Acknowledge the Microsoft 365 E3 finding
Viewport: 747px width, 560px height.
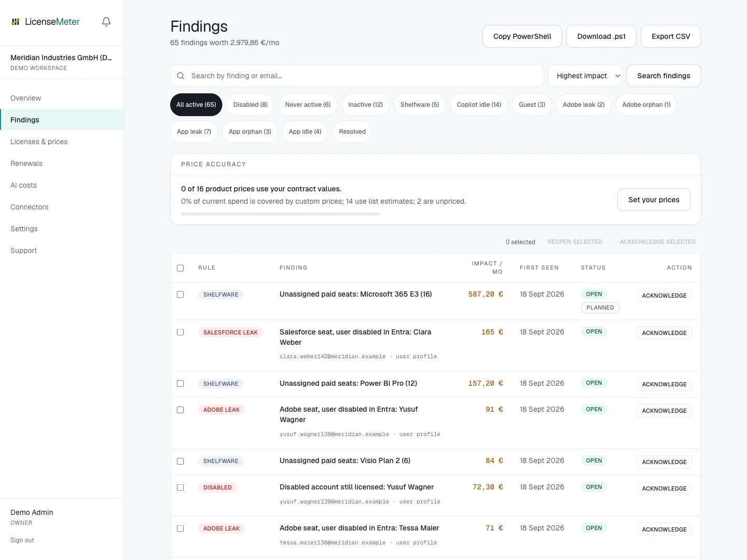[664, 296]
